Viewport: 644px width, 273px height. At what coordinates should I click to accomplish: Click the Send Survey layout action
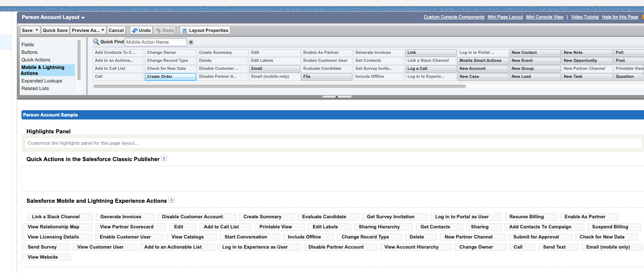coord(46,247)
